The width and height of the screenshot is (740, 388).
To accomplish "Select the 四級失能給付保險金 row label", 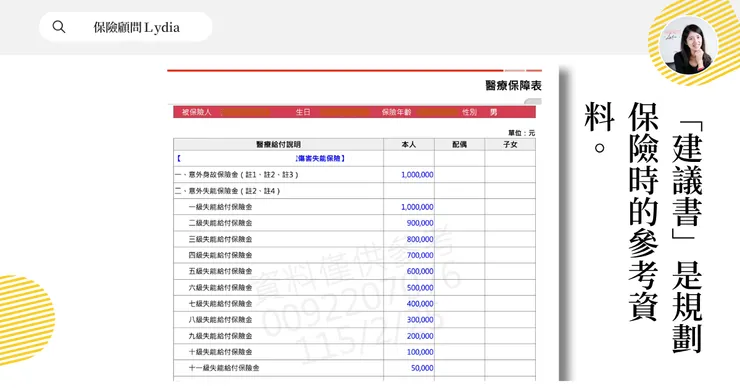I will (x=220, y=255).
